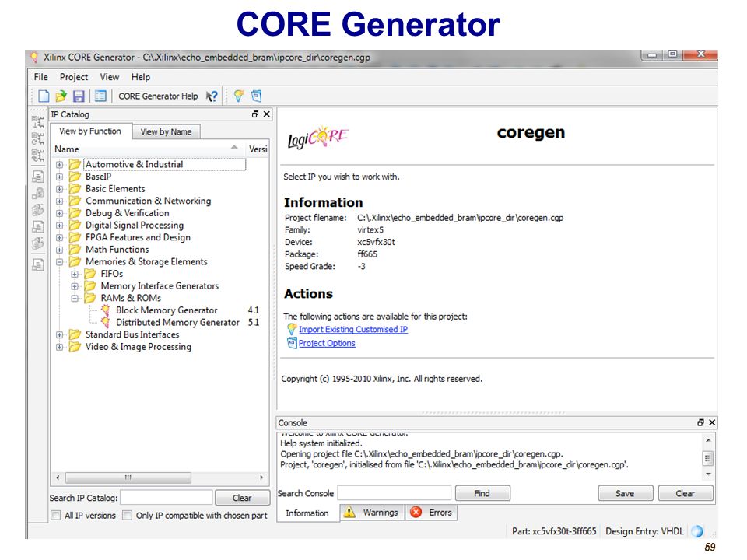Click the New Project toolbar icon
Image resolution: width=747 pixels, height=560 pixels.
click(44, 96)
